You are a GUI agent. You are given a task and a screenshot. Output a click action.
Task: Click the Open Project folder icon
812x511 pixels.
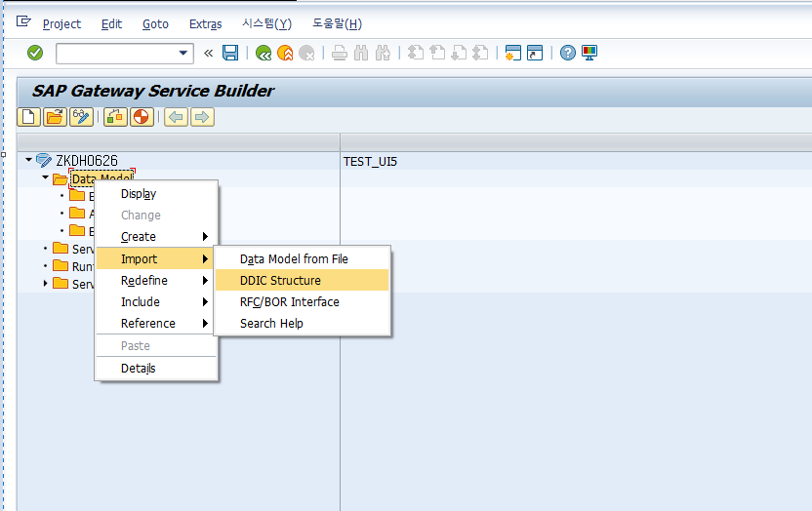click(x=55, y=117)
